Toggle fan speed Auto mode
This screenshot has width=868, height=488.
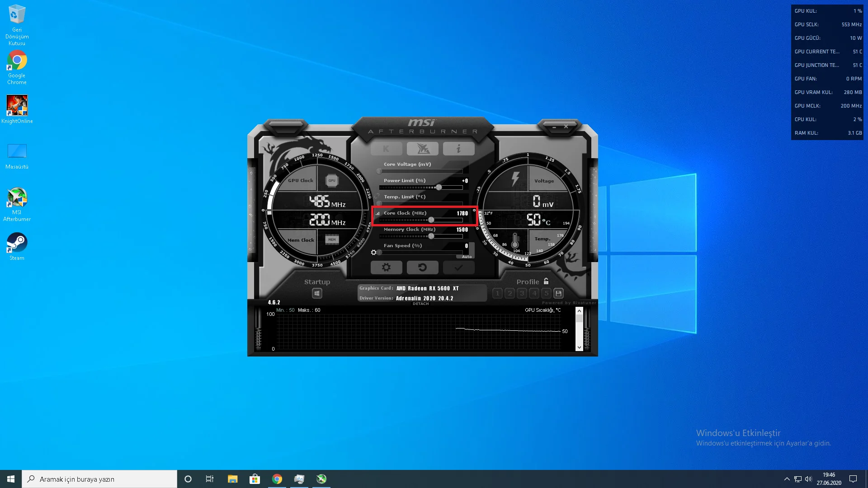(x=467, y=257)
